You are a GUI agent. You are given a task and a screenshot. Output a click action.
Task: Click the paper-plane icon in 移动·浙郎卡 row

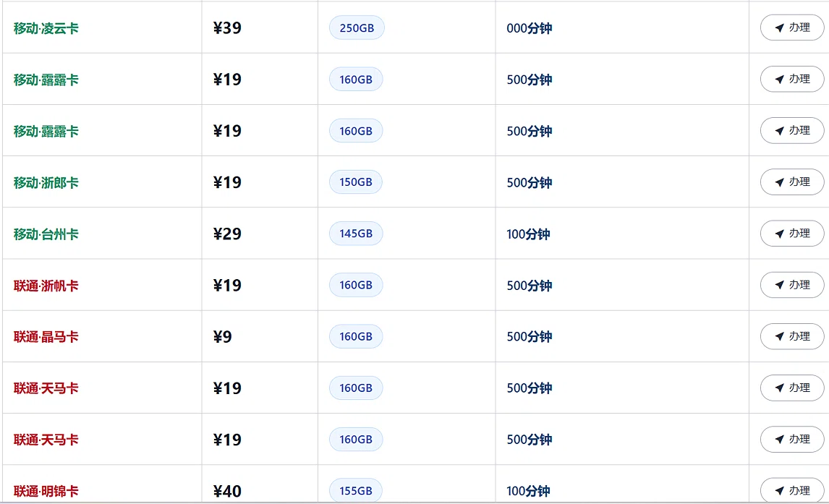(779, 182)
